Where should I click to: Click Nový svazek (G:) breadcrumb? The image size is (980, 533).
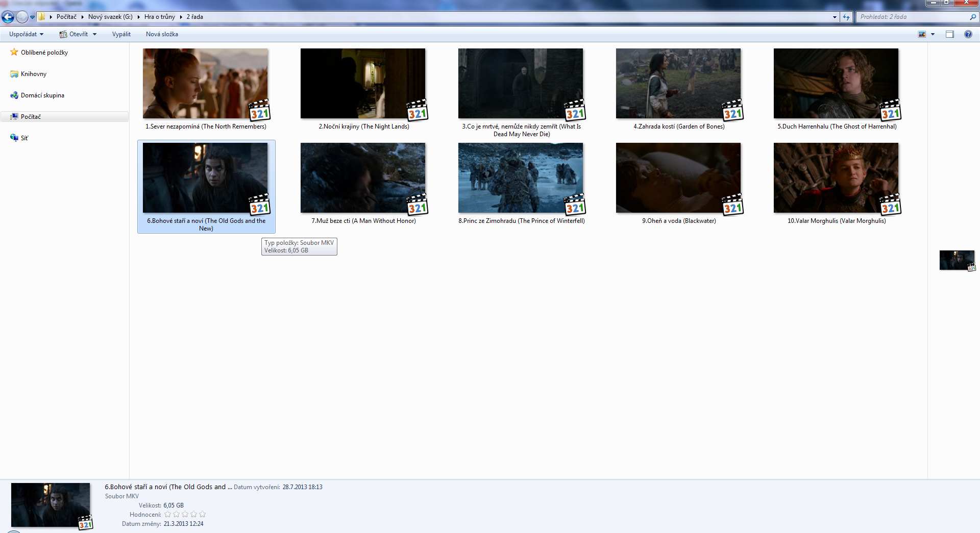click(x=110, y=17)
